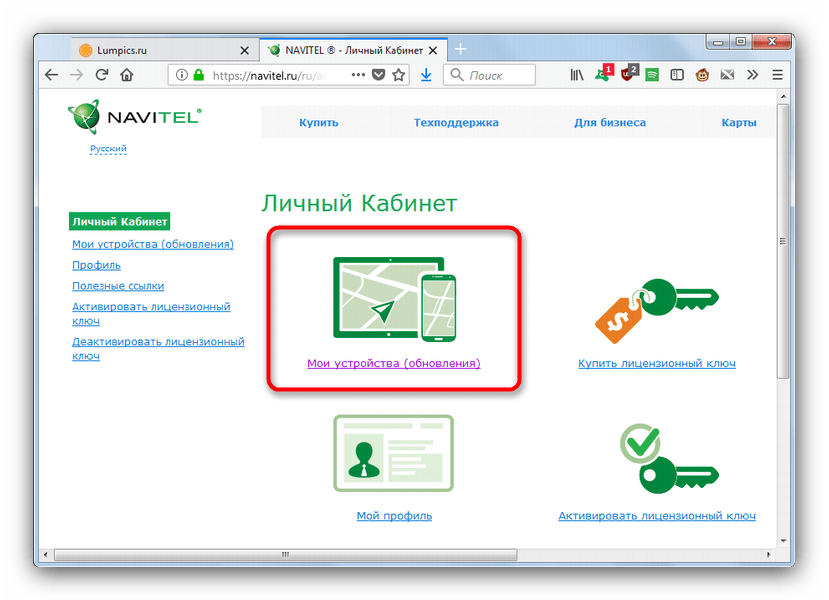Screen dimensions: 829x600
Task: Click the tablet and phone devices icon
Action: (393, 297)
